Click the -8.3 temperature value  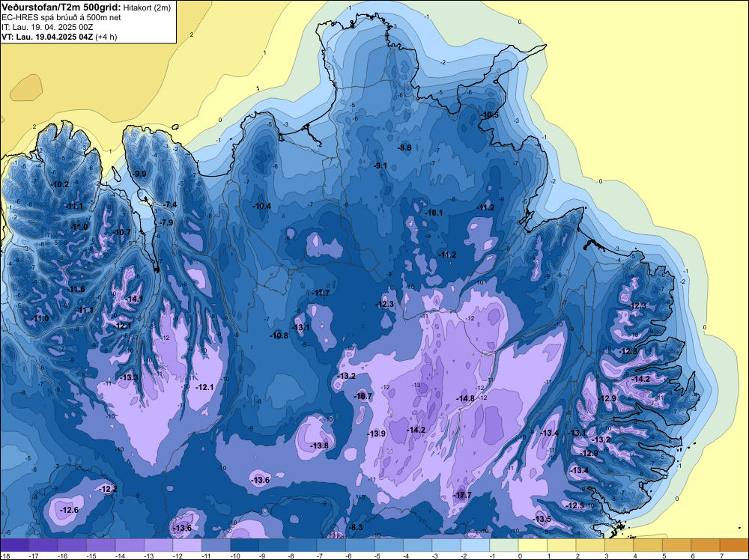(356, 527)
